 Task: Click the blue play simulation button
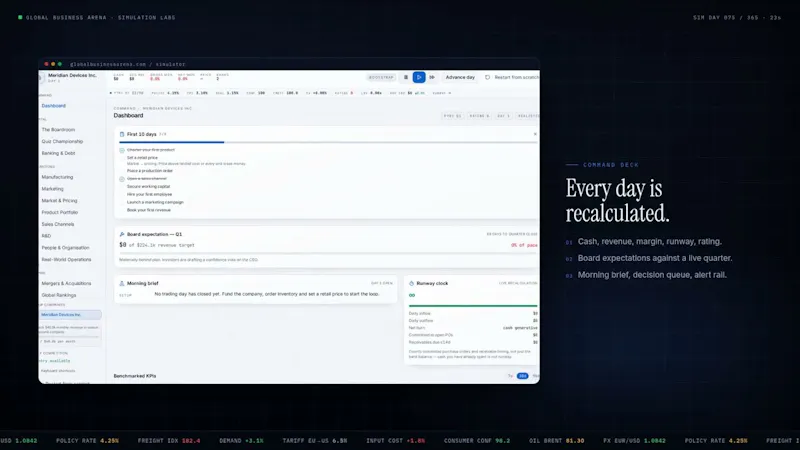(419, 78)
